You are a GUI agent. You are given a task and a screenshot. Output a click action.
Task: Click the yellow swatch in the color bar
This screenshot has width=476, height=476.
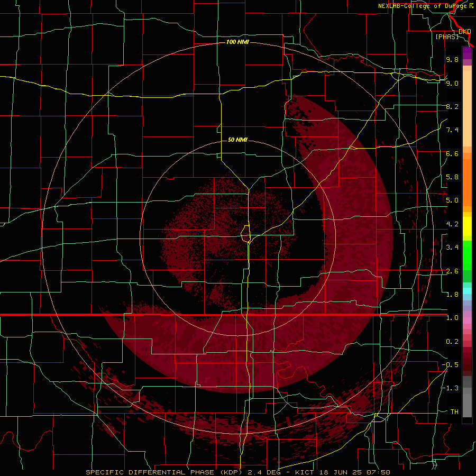pos(467,226)
